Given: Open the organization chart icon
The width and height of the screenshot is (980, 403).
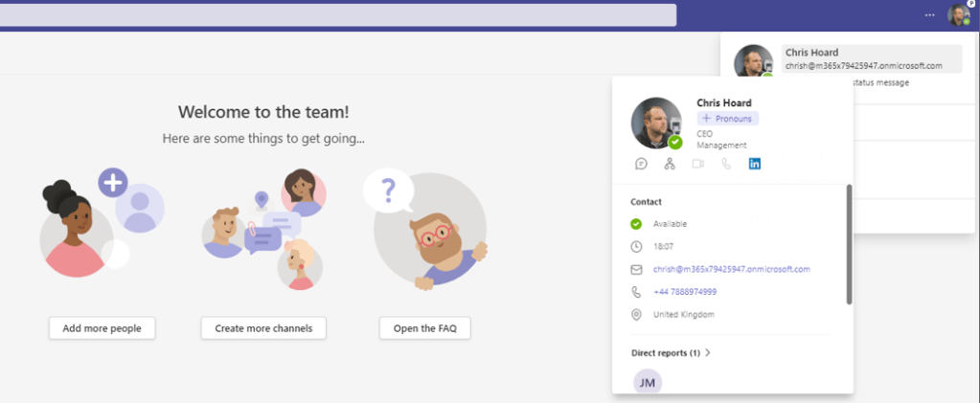Looking at the screenshot, I should pyautogui.click(x=670, y=164).
